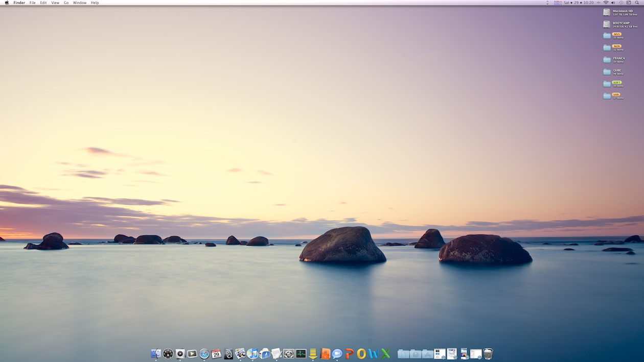
Task: Open the Trash in the Dock
Action: point(488,353)
